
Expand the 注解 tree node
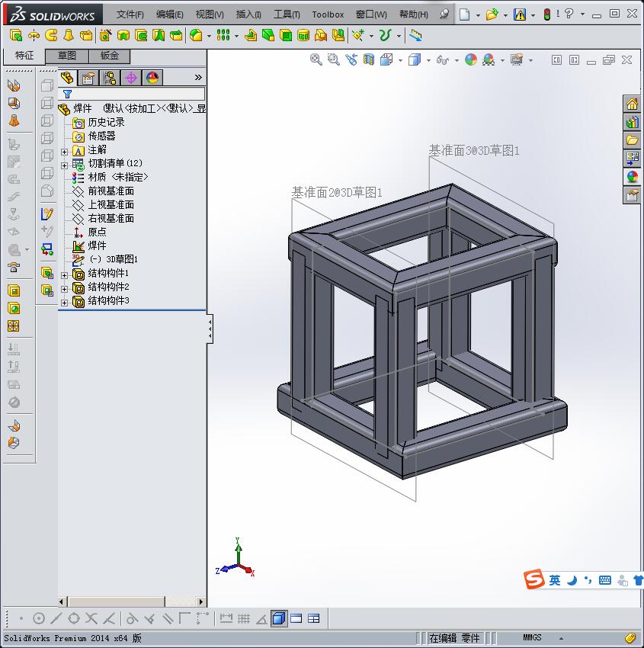(65, 152)
